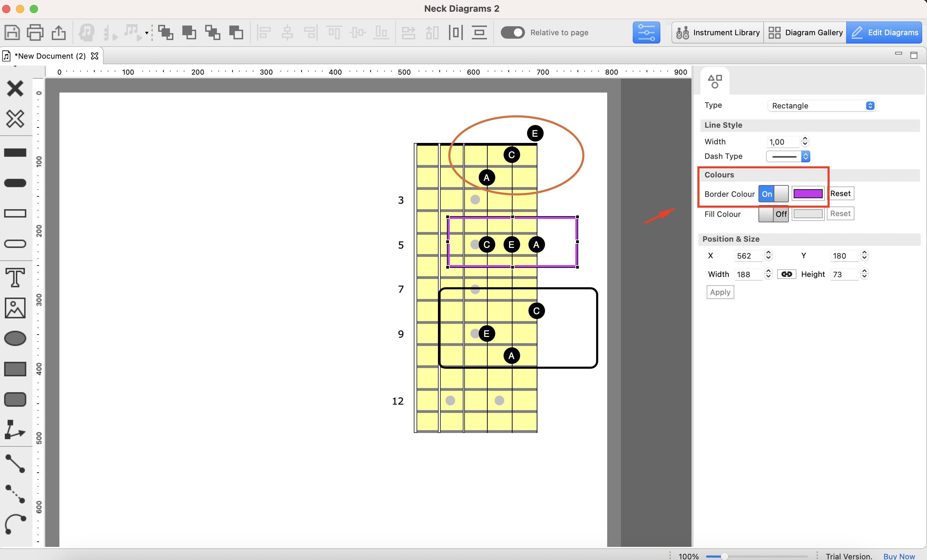The height and width of the screenshot is (560, 927).
Task: Click the size Width input field
Action: (748, 274)
